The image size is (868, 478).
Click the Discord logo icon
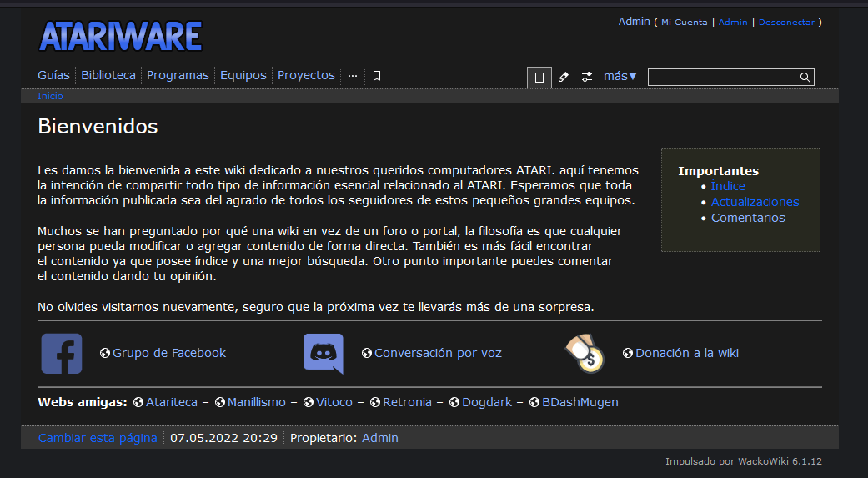pos(324,354)
